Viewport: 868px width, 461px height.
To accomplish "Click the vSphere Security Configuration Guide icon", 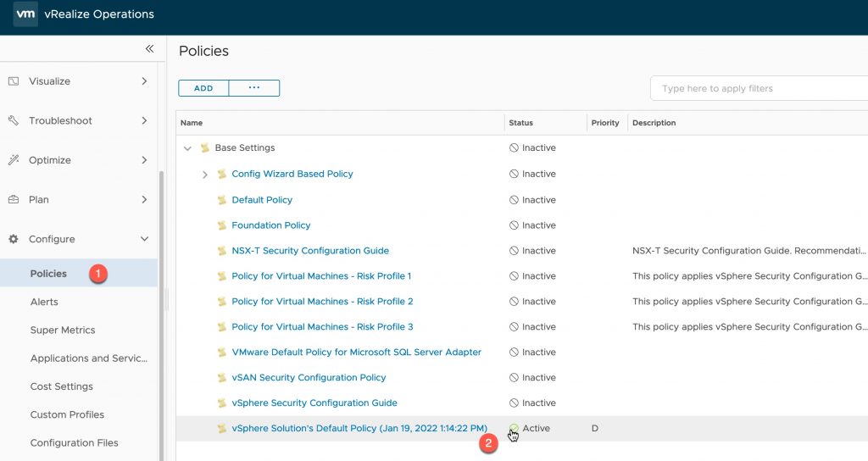I will click(x=221, y=403).
